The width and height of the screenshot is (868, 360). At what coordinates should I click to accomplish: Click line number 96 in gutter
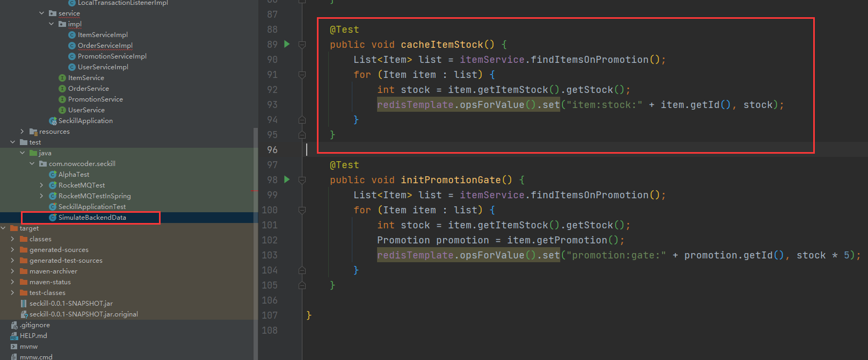coord(272,150)
